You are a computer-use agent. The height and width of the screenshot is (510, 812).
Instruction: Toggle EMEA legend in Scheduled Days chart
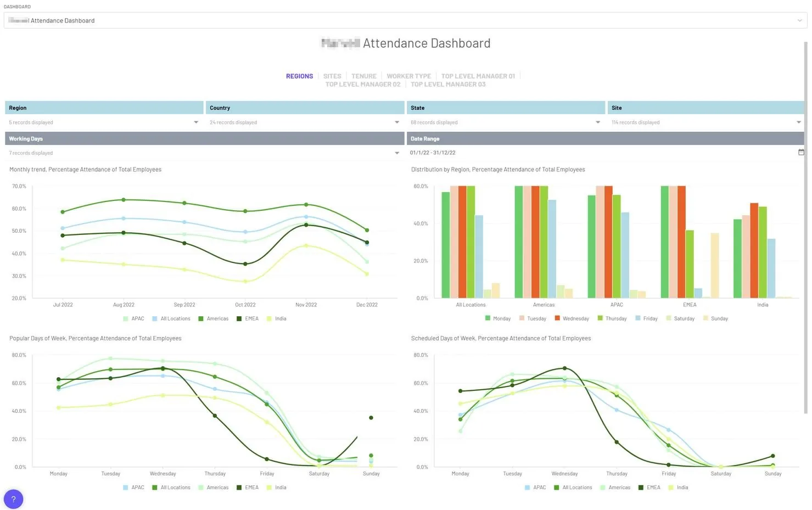(649, 487)
